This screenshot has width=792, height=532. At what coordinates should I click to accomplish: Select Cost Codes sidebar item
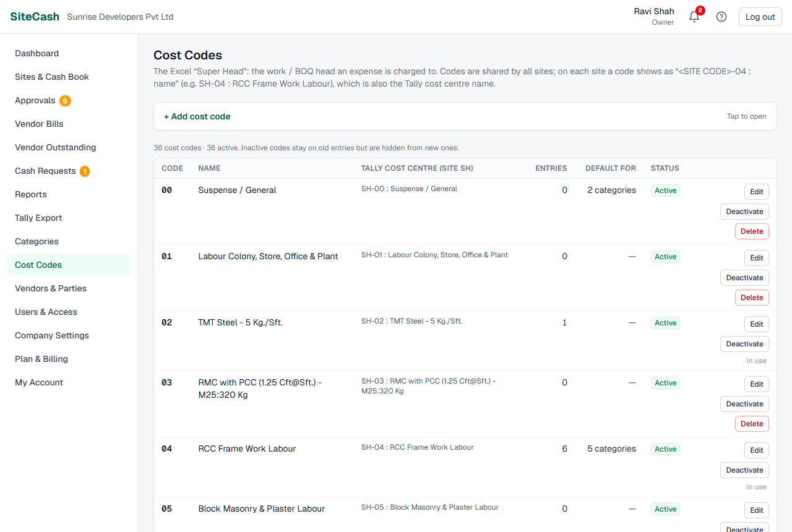pyautogui.click(x=69, y=265)
